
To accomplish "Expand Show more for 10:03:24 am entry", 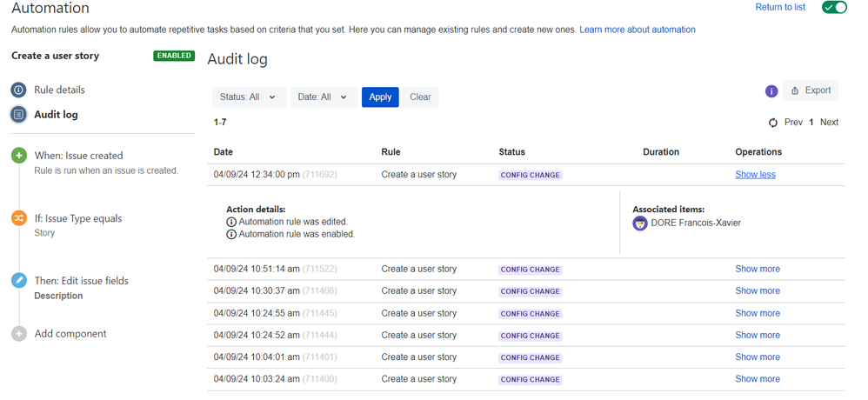I will click(758, 379).
